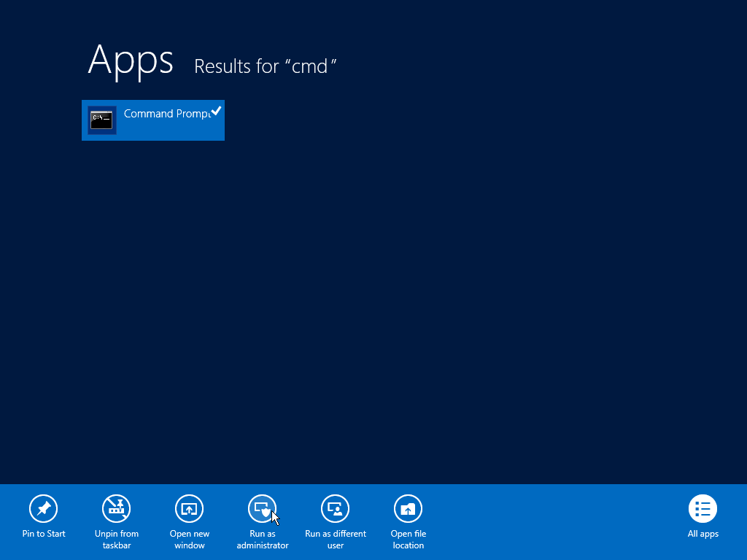Click the Command Prompt black console icon
Image resolution: width=747 pixels, height=560 pixels.
[102, 120]
